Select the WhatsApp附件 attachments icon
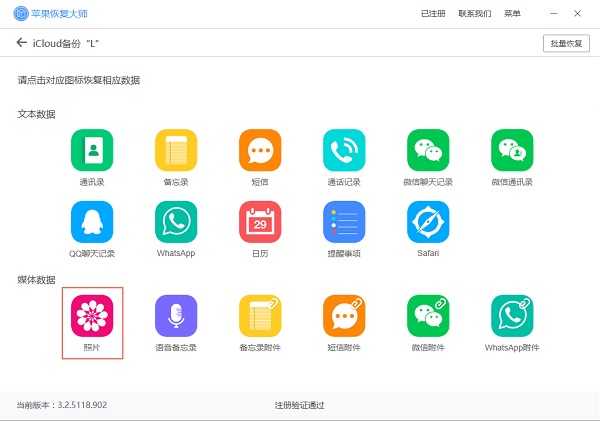Image resolution: width=600 pixels, height=421 pixels. 512,316
